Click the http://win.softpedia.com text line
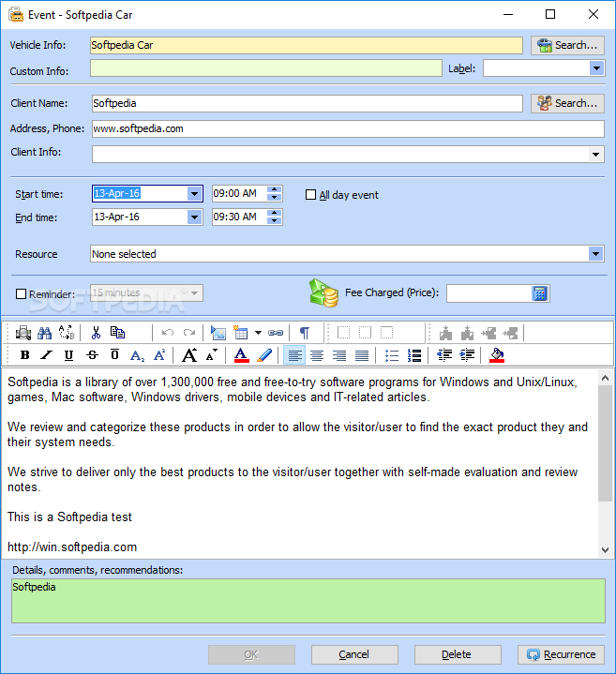Viewport: 616px width, 674px height. click(72, 547)
